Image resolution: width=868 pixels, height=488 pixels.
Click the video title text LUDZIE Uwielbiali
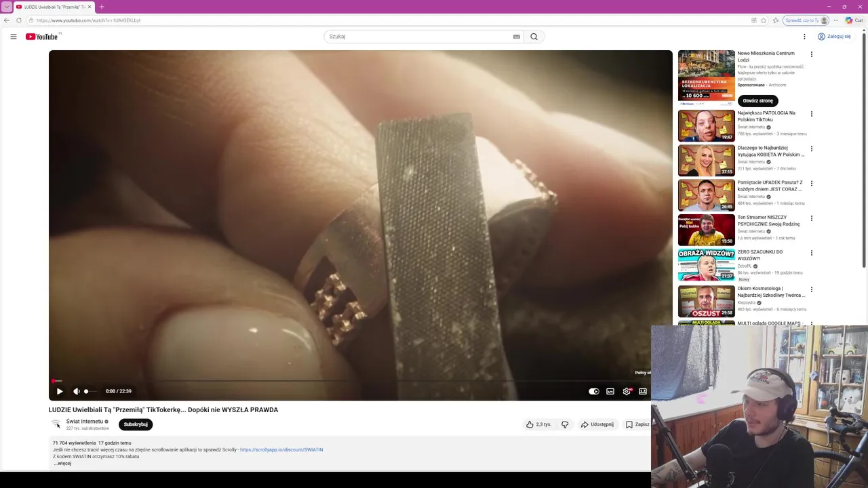click(x=163, y=410)
